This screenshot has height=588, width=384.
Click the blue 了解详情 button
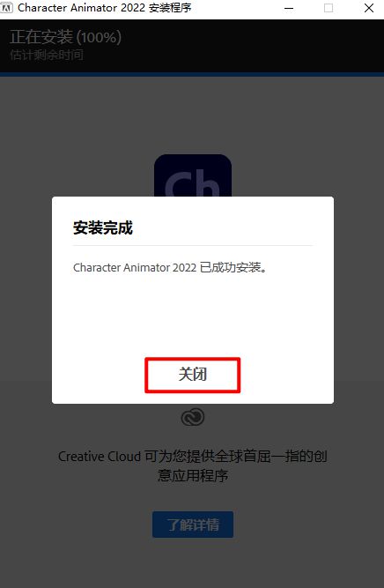[193, 525]
